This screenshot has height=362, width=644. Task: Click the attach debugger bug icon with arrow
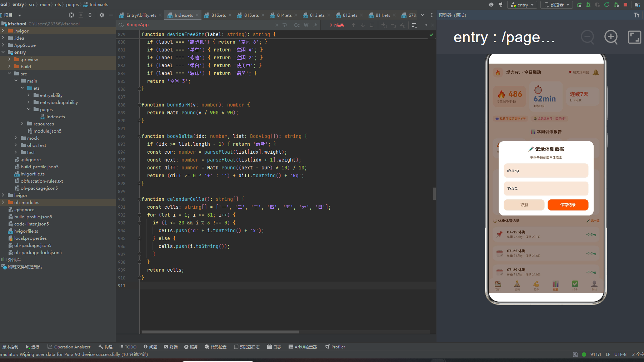click(616, 5)
